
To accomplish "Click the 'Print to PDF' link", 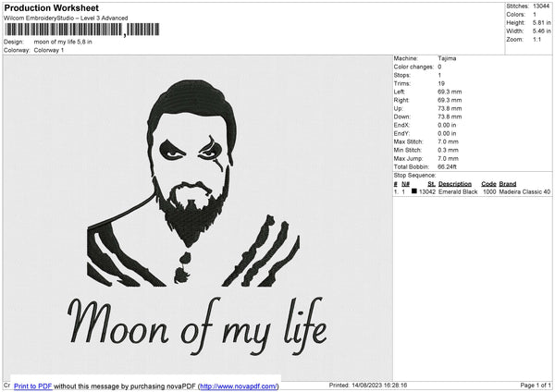I will (33, 386).
